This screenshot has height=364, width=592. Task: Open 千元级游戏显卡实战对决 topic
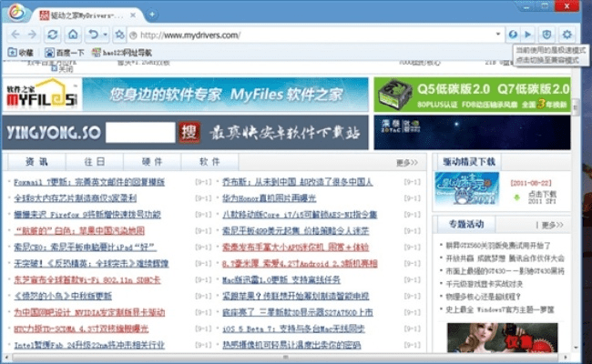485,284
